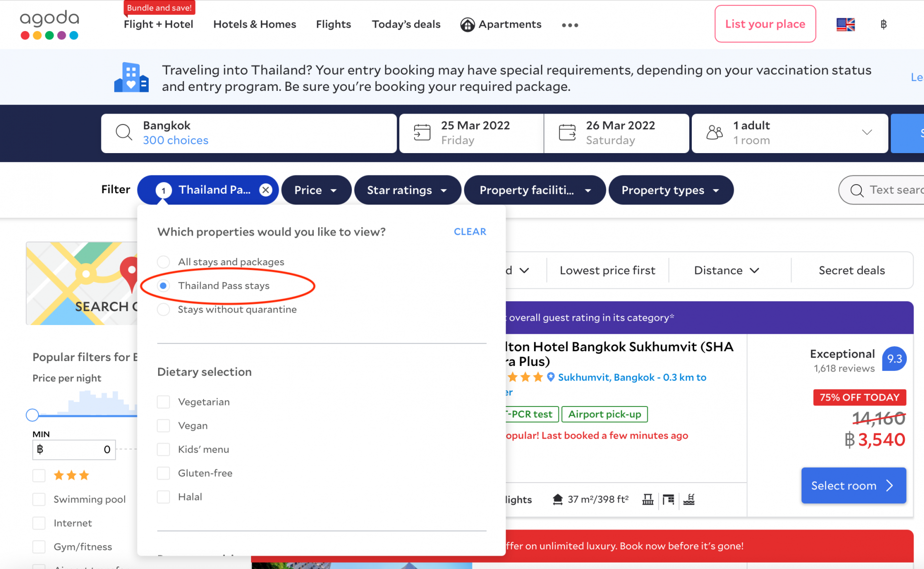Open the Star ratings filter dropdown
Image resolution: width=924 pixels, height=569 pixels.
point(408,190)
